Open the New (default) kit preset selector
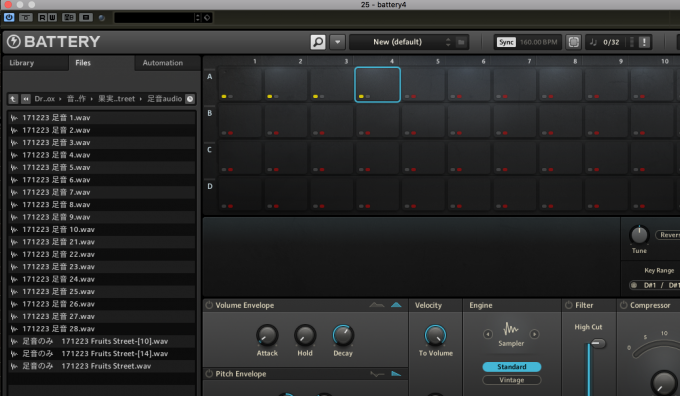The image size is (680, 396). click(398, 42)
